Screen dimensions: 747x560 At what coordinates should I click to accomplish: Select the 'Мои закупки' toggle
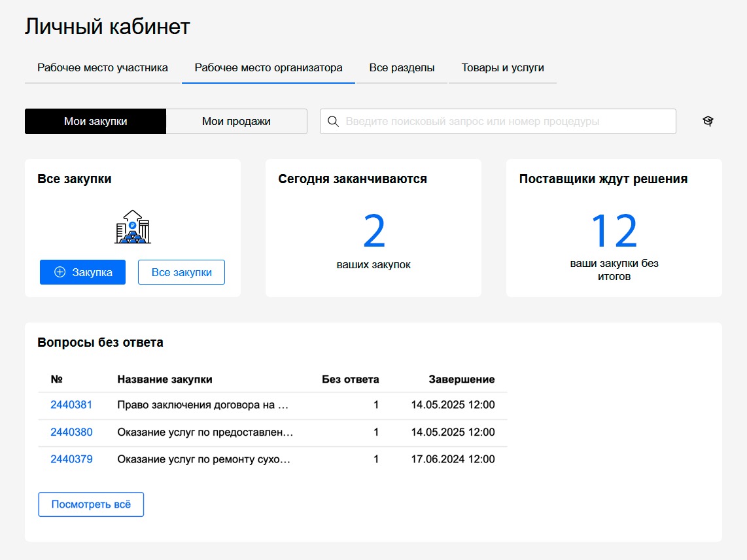[x=96, y=122]
